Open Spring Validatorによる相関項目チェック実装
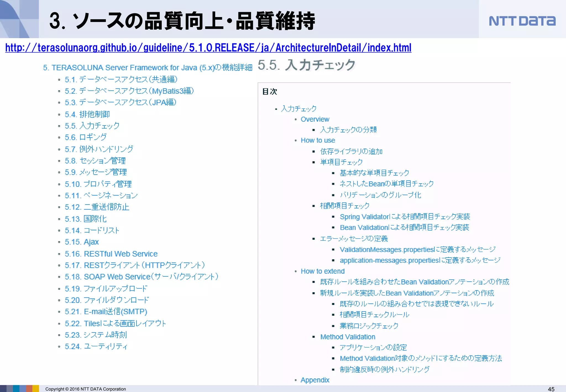The width and height of the screenshot is (566, 392). click(405, 217)
